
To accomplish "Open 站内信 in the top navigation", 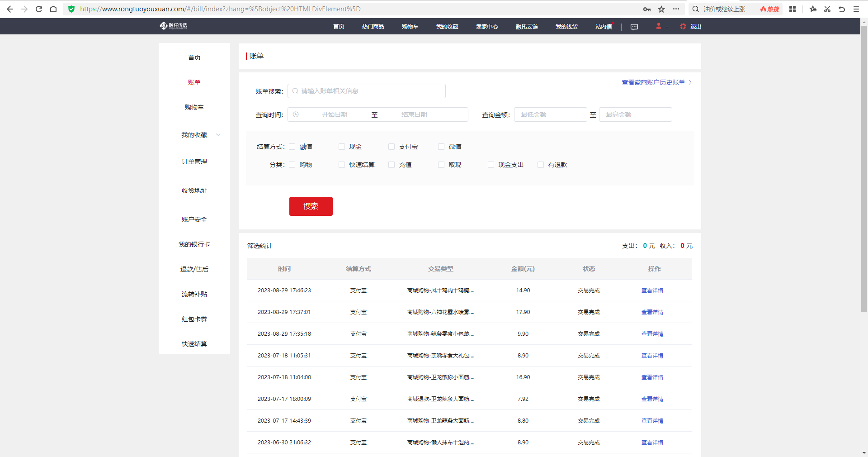I will tap(604, 27).
